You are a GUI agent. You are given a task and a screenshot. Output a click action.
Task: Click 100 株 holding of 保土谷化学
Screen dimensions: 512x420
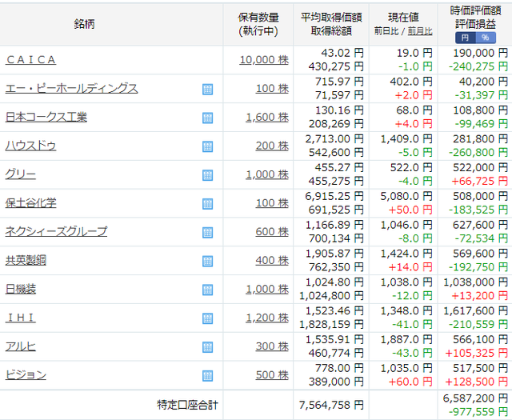(272, 203)
